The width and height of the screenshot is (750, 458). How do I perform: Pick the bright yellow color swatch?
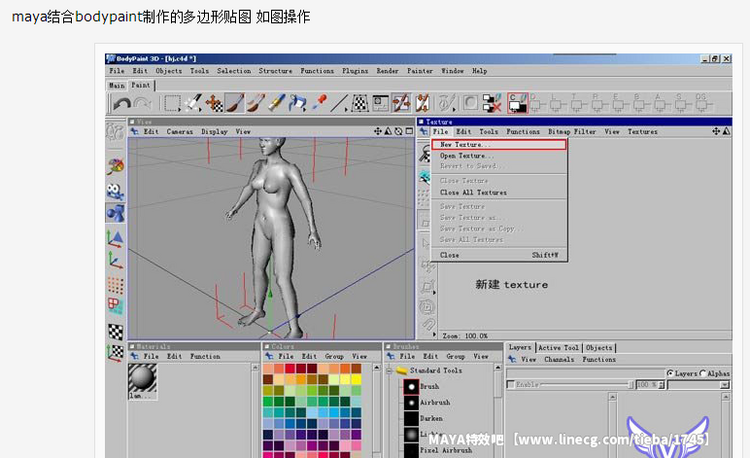356,380
